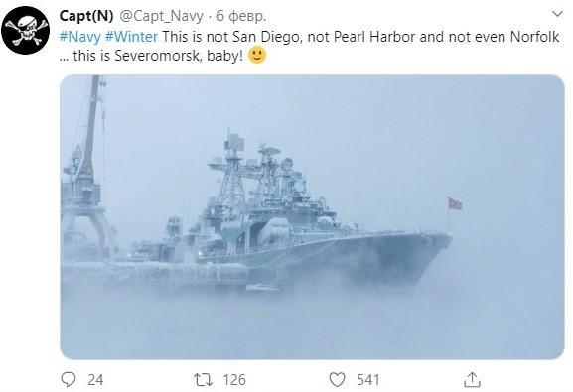
Task: Like the tweet with the heart icon
Action: (x=337, y=379)
